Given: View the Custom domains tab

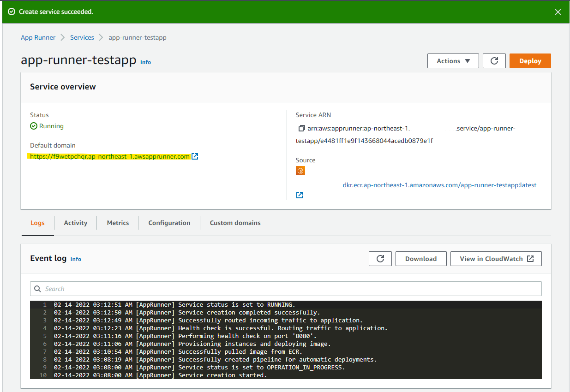Looking at the screenshot, I should [235, 223].
